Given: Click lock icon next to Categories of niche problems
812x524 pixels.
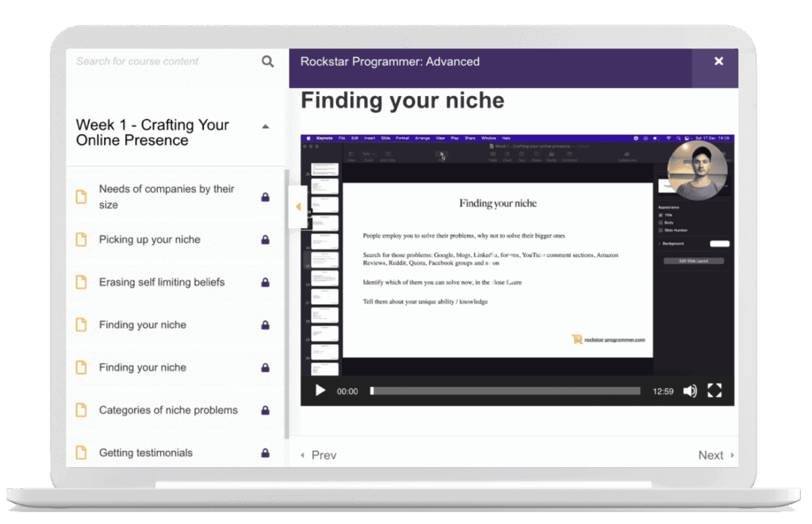Looking at the screenshot, I should (x=266, y=411).
